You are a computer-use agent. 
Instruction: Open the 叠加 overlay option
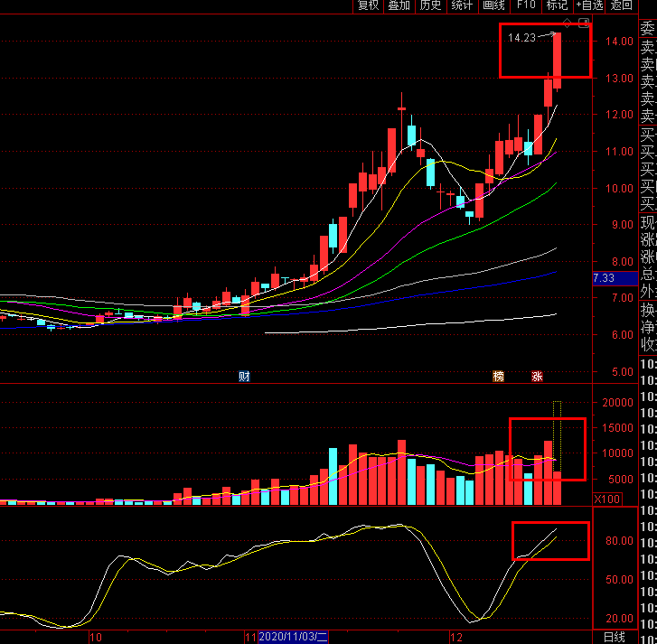pyautogui.click(x=399, y=5)
